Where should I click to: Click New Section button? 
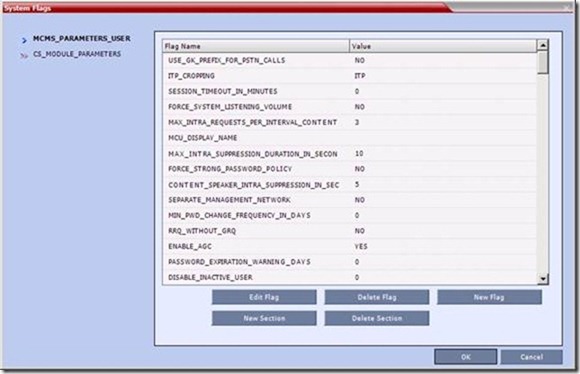tap(264, 318)
